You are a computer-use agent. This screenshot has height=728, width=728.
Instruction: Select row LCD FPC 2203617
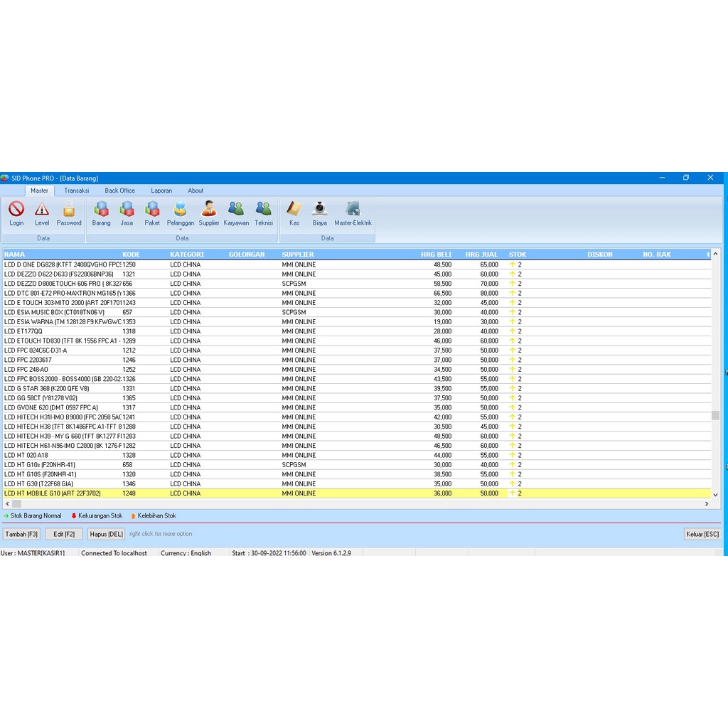357,360
